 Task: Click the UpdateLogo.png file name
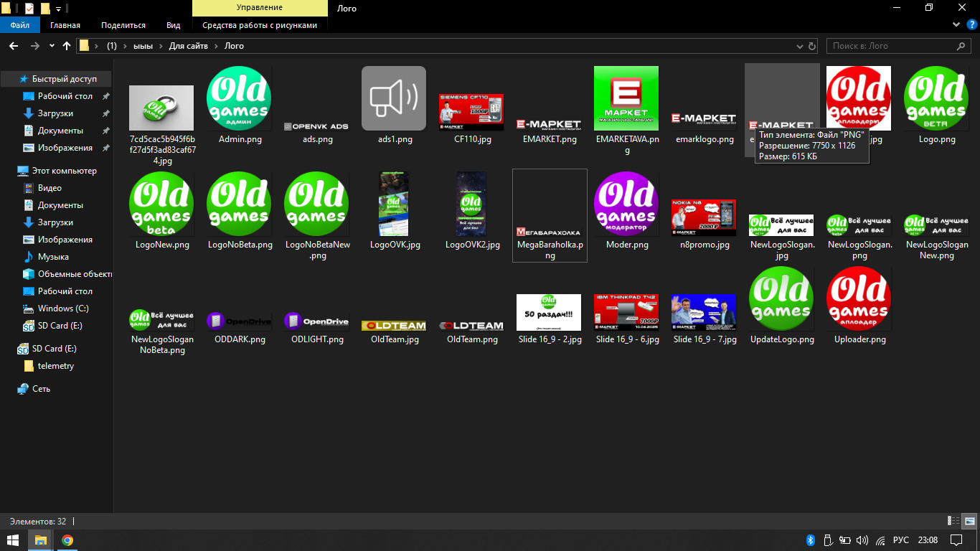click(782, 339)
